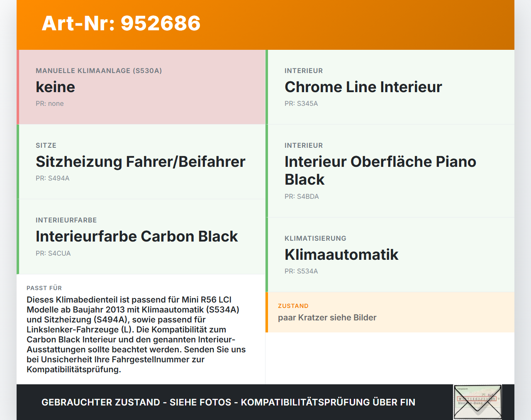Select the 'keine' value in the Manuelle Klimaanlage card
The width and height of the screenshot is (531, 420).
click(56, 87)
